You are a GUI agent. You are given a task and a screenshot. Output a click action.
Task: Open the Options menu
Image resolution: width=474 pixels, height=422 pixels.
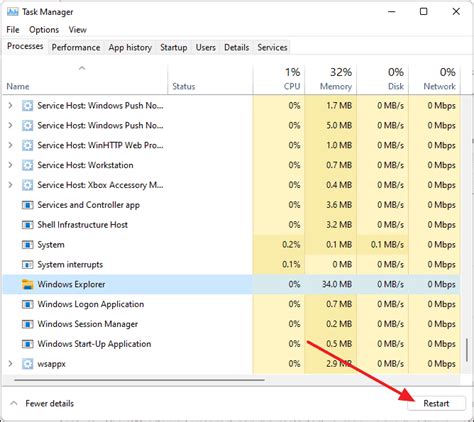(44, 30)
